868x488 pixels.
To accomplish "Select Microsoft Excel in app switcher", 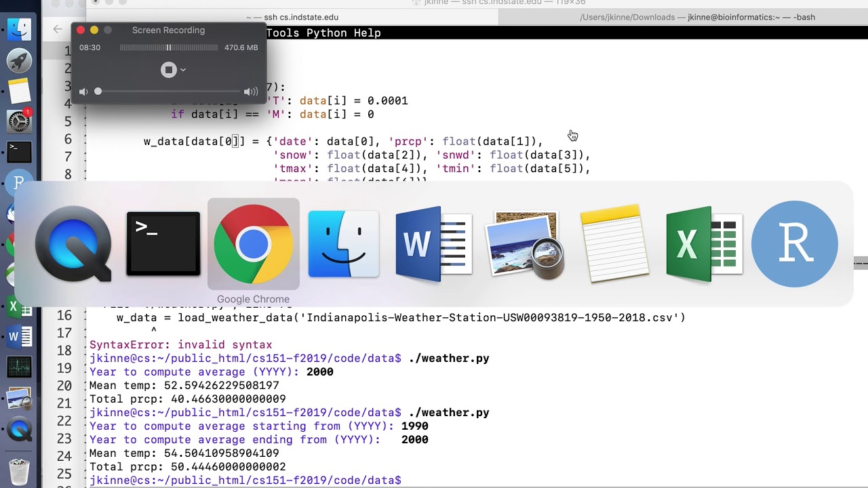I will (705, 244).
